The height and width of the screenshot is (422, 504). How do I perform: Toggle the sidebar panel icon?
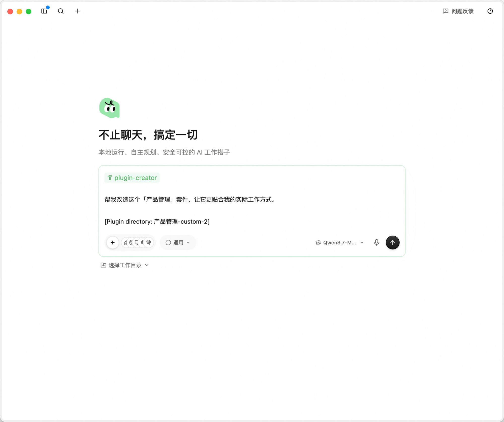click(x=44, y=11)
